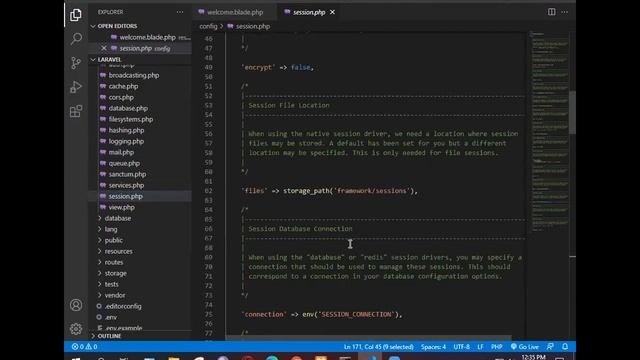
Task: Click the session.php breadcrumb segment
Action: tap(249, 26)
